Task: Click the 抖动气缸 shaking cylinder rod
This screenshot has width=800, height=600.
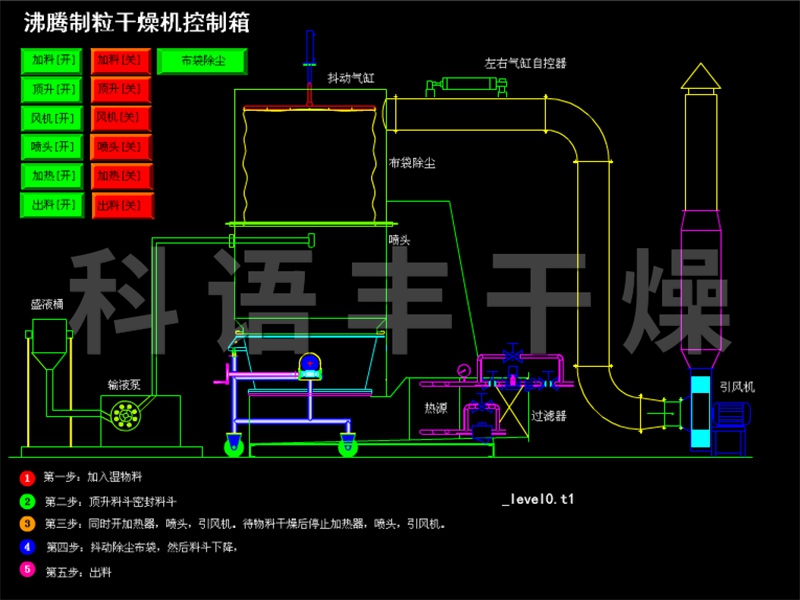Action: (310, 67)
